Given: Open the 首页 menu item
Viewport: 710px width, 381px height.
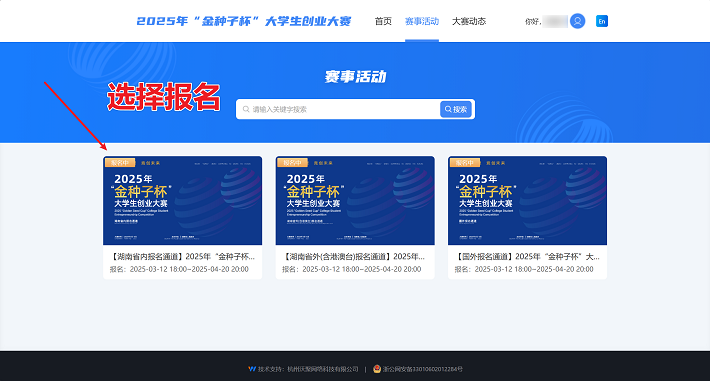Looking at the screenshot, I should point(383,21).
